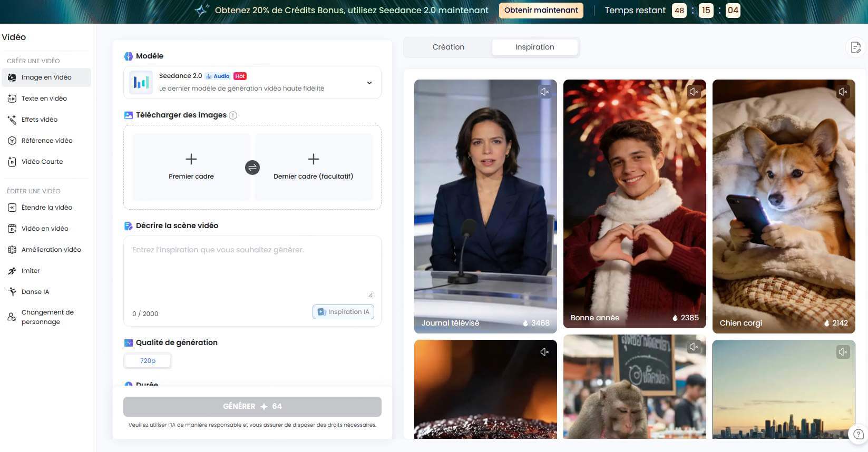Expand the Seedance 2.0 model dropdown
Image resolution: width=868 pixels, height=452 pixels.
[369, 83]
